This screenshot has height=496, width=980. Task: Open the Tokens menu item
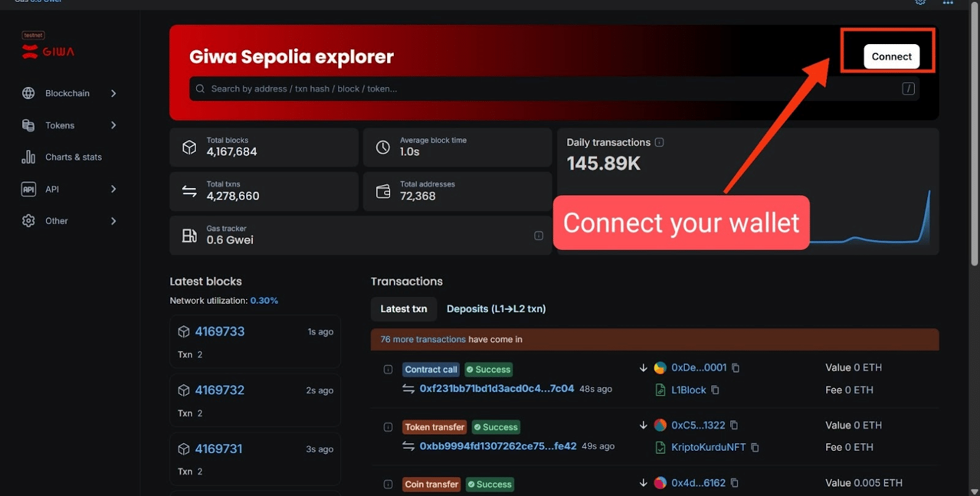pos(60,125)
